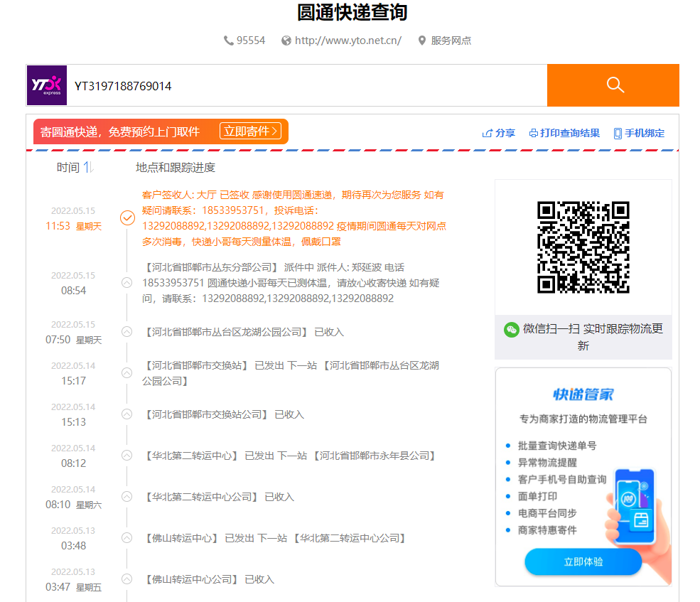Click the 立即体验 button
The width and height of the screenshot is (700, 602).
(583, 561)
